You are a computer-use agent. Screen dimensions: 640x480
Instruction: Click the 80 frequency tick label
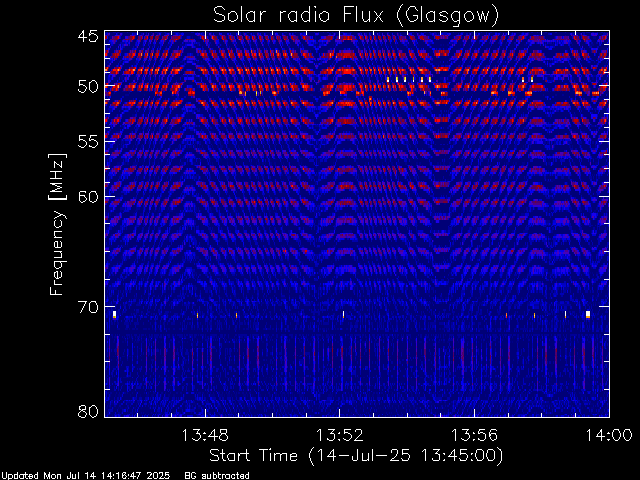coord(88,411)
